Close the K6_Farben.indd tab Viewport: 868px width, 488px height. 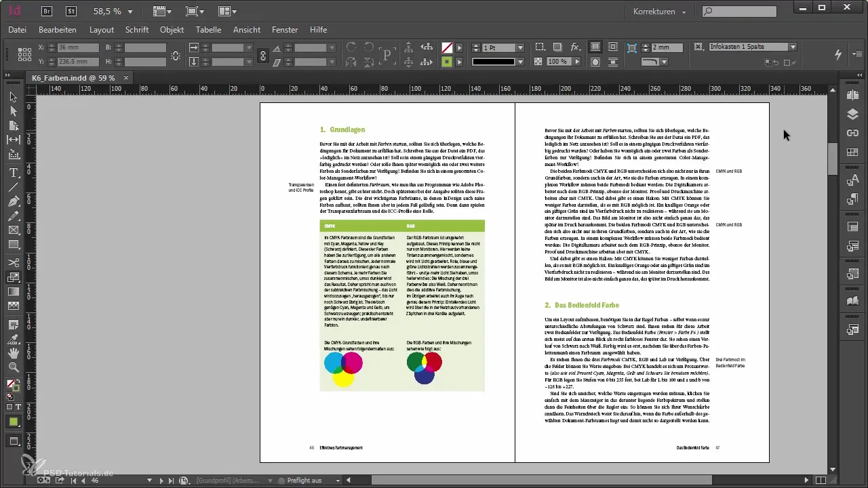pos(125,78)
